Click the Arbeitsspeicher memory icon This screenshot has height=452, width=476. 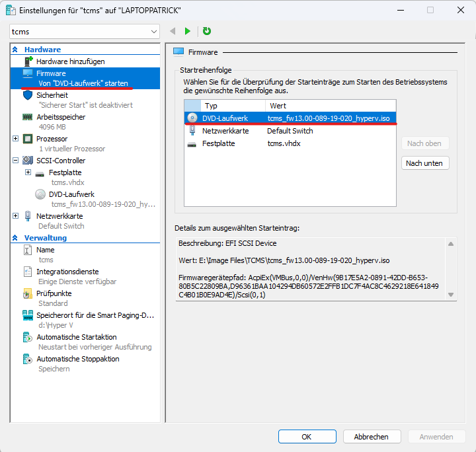point(28,117)
